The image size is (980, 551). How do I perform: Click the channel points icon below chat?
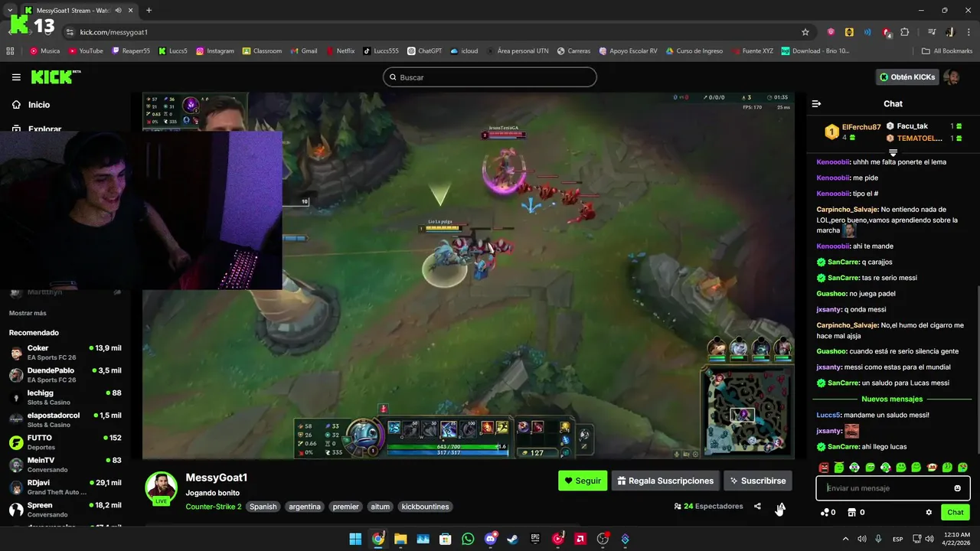pos(824,512)
